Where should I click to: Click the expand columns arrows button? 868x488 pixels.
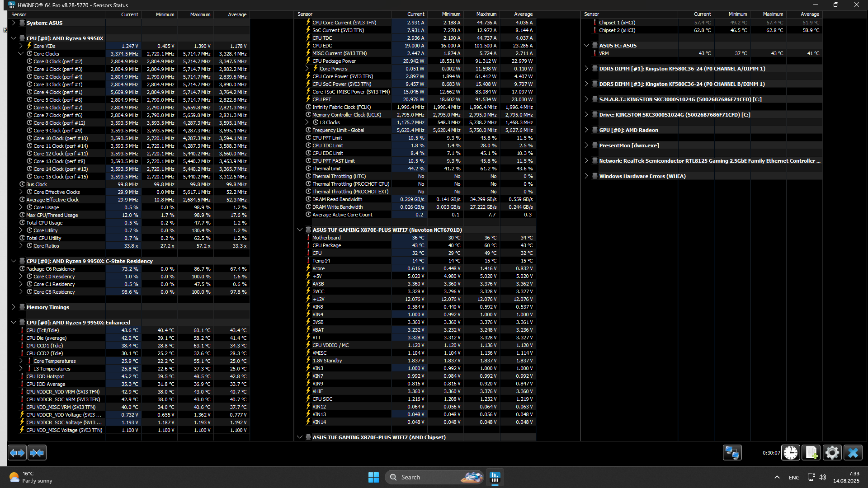17,453
